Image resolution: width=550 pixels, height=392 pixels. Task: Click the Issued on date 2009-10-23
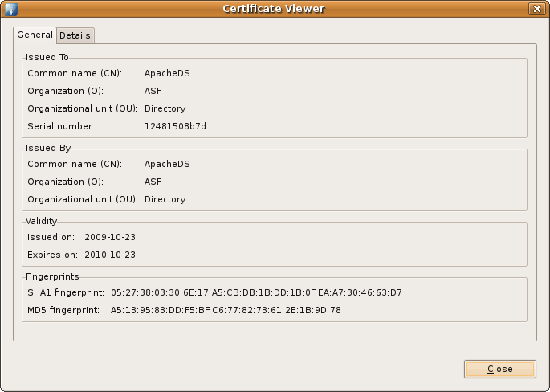coord(110,237)
